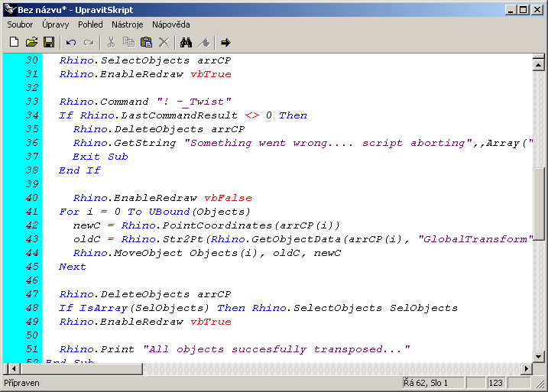Delete selection with the X icon
Screen dimensions: 548x392
[164, 42]
